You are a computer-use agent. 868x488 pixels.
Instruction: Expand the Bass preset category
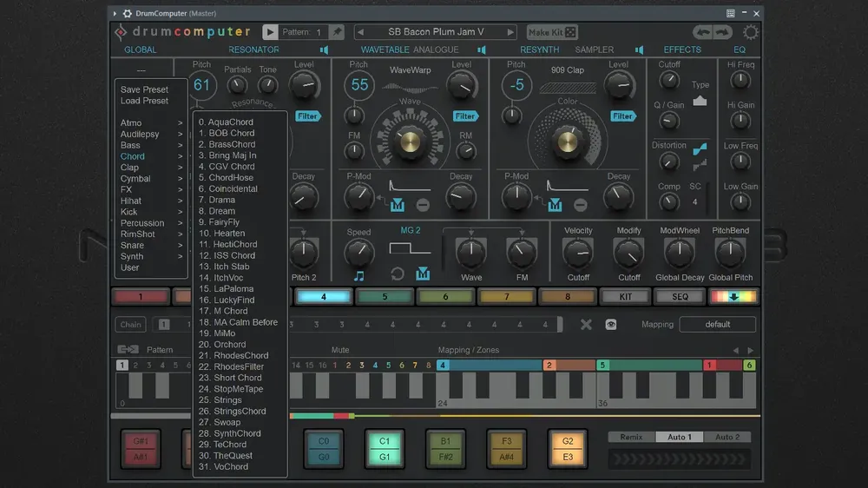151,145
